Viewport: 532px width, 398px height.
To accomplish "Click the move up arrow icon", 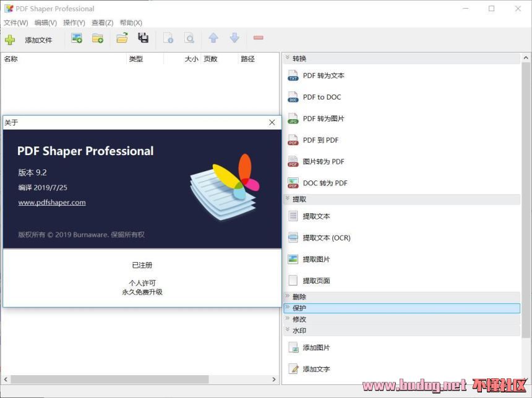I will pyautogui.click(x=213, y=38).
